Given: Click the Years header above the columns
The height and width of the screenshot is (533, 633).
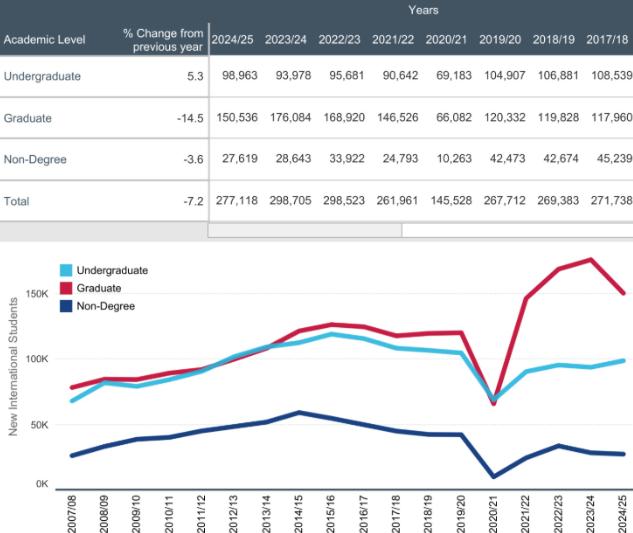Looking at the screenshot, I should coord(422,9).
